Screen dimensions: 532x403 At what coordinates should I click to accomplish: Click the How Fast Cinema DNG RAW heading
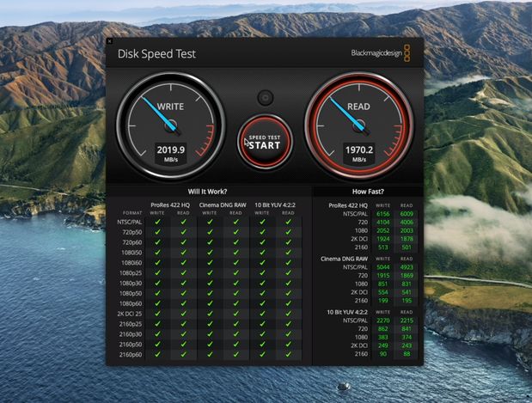pyautogui.click(x=344, y=259)
